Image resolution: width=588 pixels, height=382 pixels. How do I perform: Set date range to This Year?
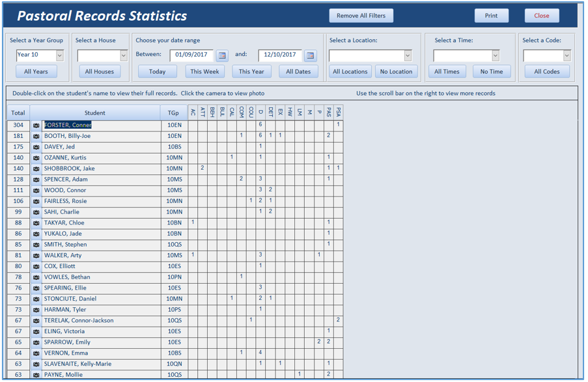251,71
